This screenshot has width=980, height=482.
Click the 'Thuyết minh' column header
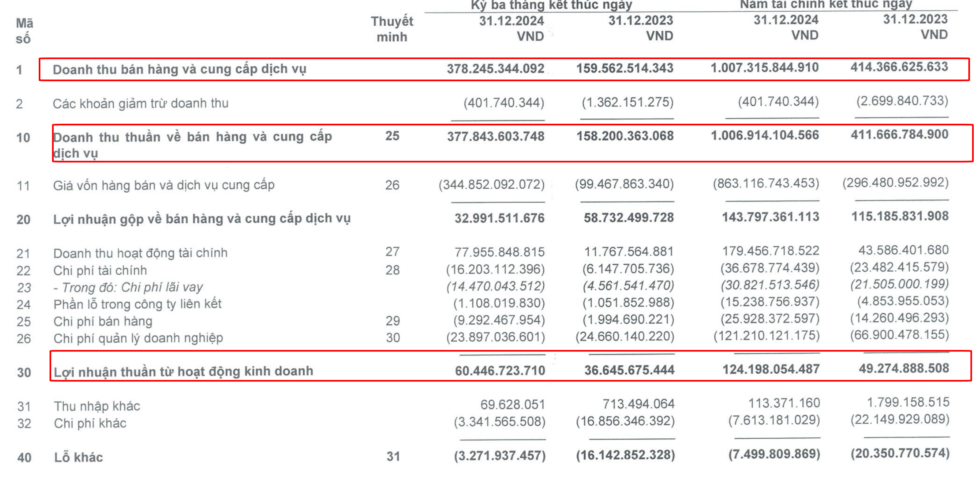point(392,29)
